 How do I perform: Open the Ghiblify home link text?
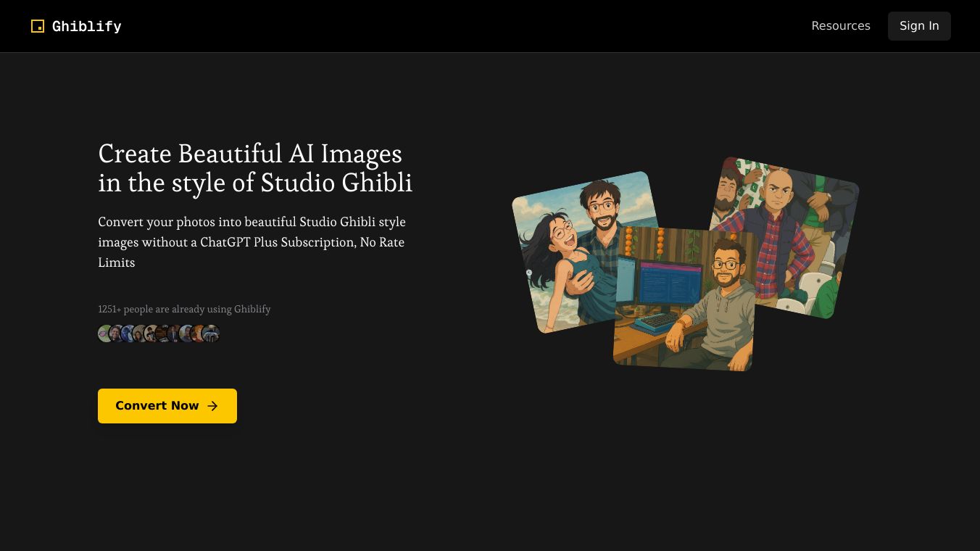87,26
